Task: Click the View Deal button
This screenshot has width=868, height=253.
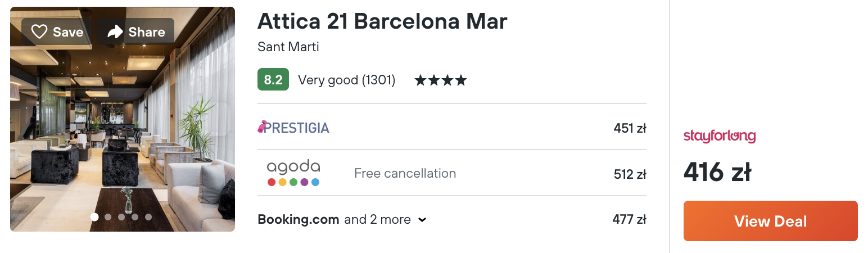Action: click(770, 221)
